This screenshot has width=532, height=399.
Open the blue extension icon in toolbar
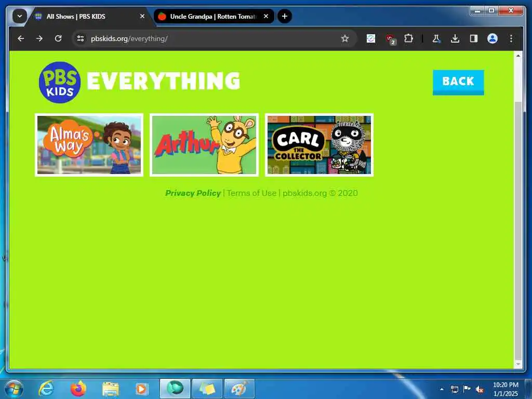(371, 38)
